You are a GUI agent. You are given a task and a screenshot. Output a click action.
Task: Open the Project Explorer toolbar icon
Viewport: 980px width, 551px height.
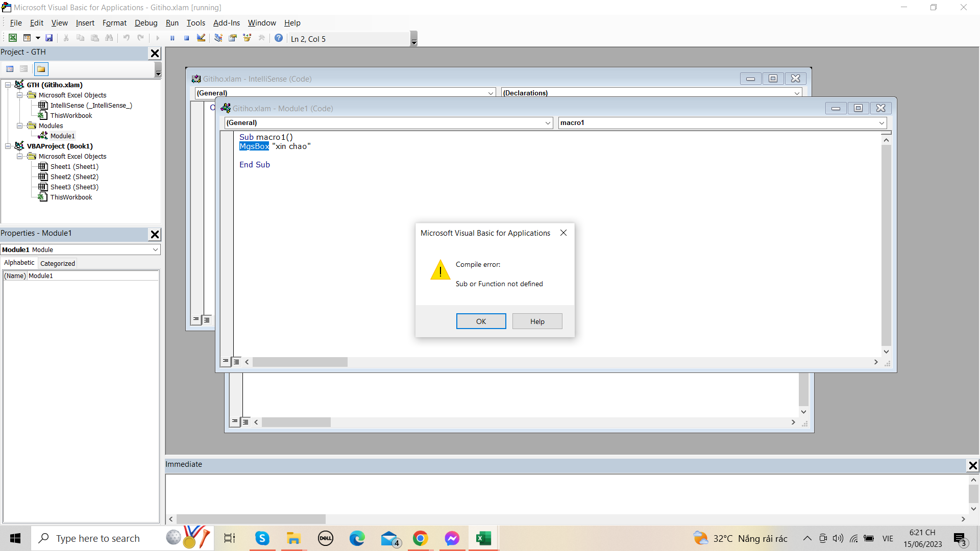218,38
